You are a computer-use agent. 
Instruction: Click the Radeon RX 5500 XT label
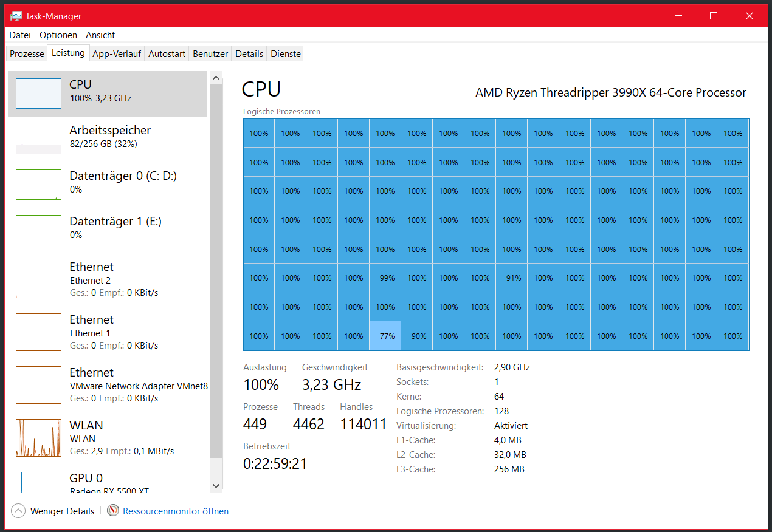click(109, 491)
